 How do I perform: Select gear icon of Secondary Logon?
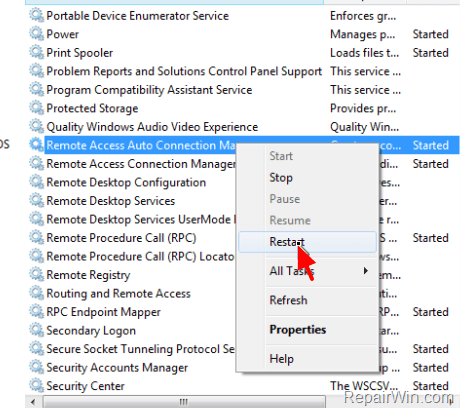(36, 330)
